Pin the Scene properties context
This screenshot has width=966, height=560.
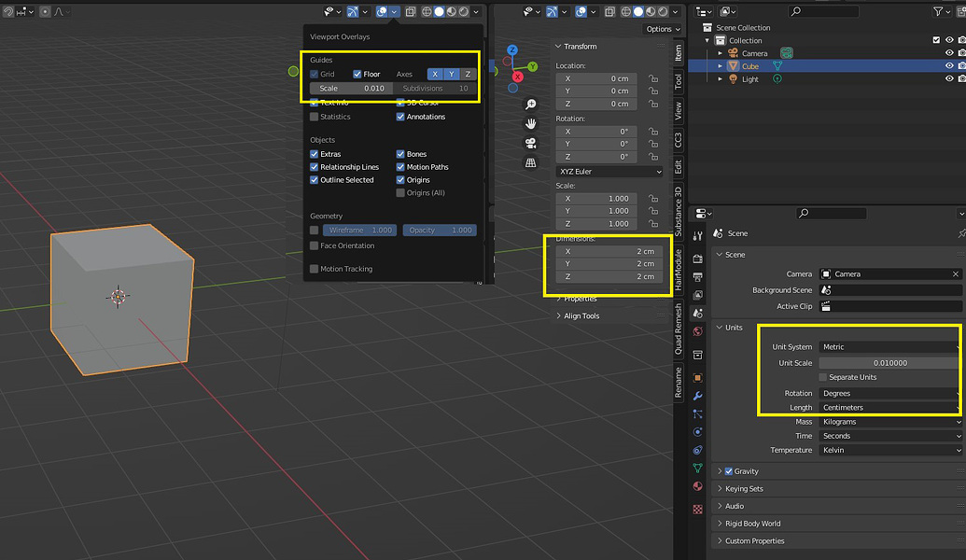tap(961, 233)
